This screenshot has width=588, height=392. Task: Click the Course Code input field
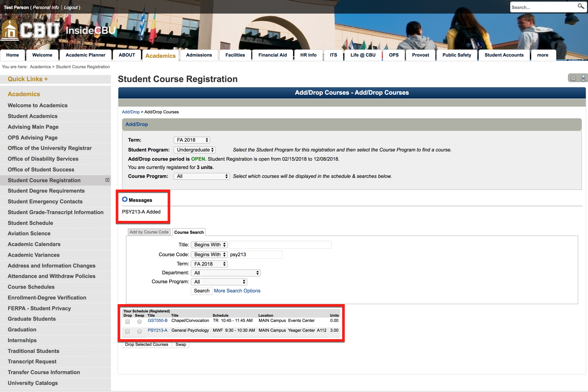click(x=255, y=254)
